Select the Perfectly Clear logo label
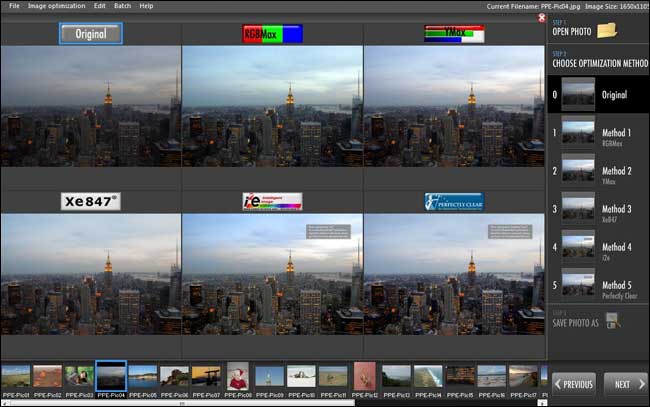This screenshot has width=650, height=407. 454,201
